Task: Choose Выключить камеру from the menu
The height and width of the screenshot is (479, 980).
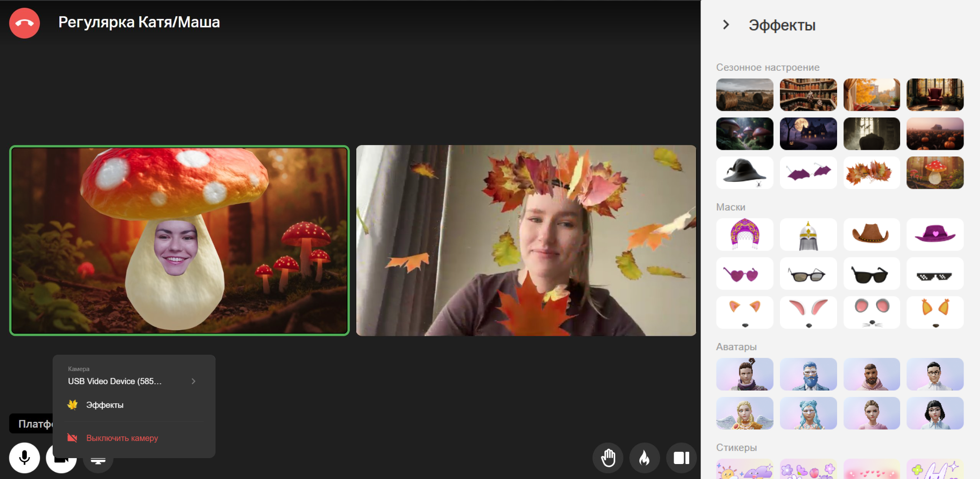Action: (122, 438)
